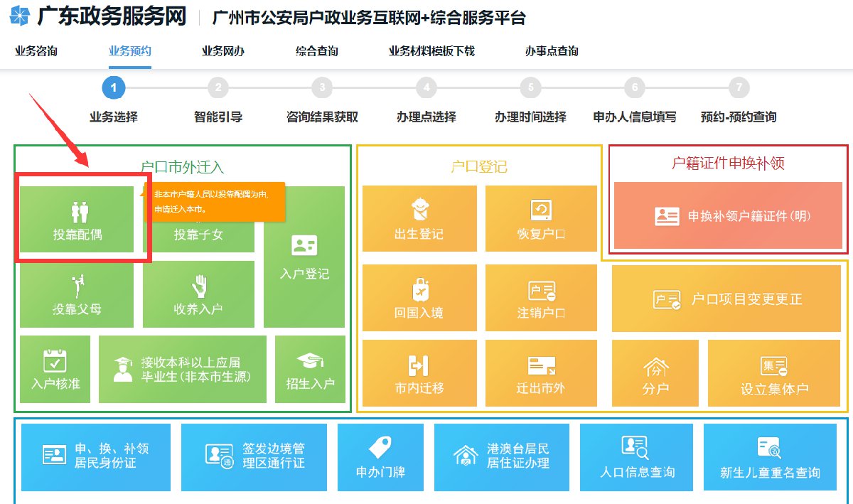This screenshot has width=853, height=504.
Task: Click the 回国入境 return entry icon
Action: tap(419, 299)
